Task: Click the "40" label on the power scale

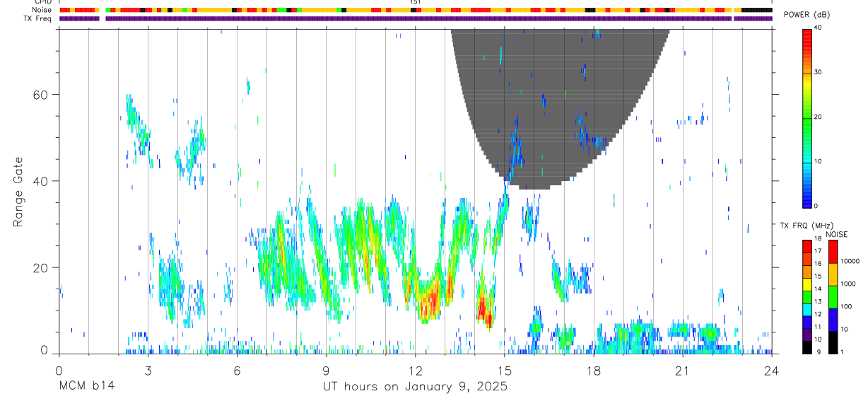Action: (x=819, y=28)
